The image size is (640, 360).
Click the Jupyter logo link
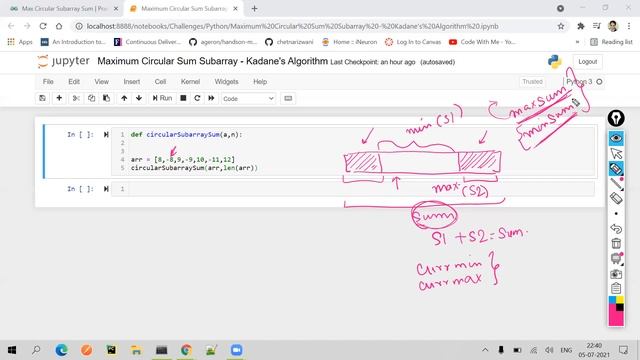[x=63, y=62]
